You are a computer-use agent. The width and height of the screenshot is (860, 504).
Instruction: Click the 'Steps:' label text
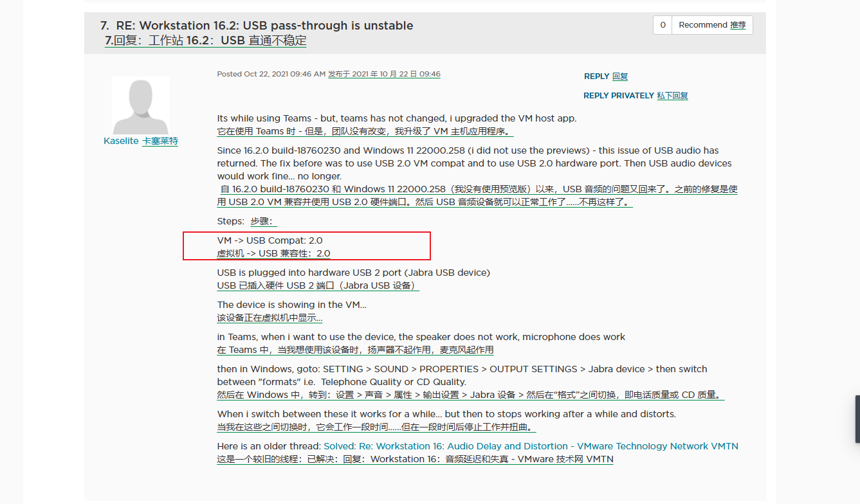click(231, 221)
